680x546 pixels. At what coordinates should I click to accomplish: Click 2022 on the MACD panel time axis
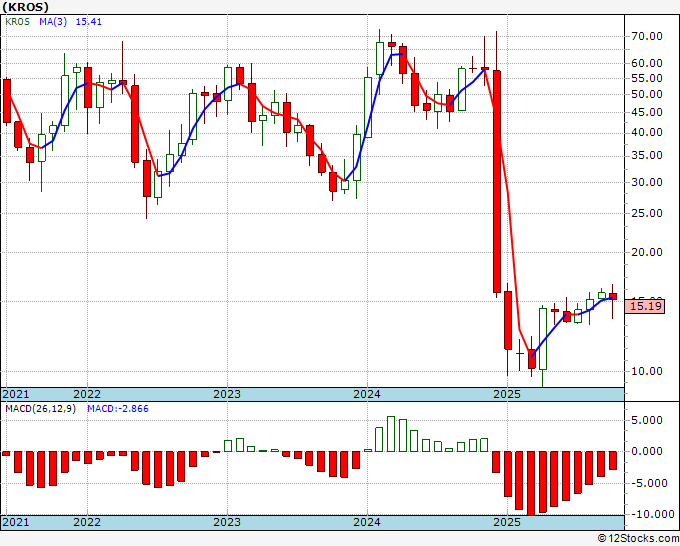(87, 522)
